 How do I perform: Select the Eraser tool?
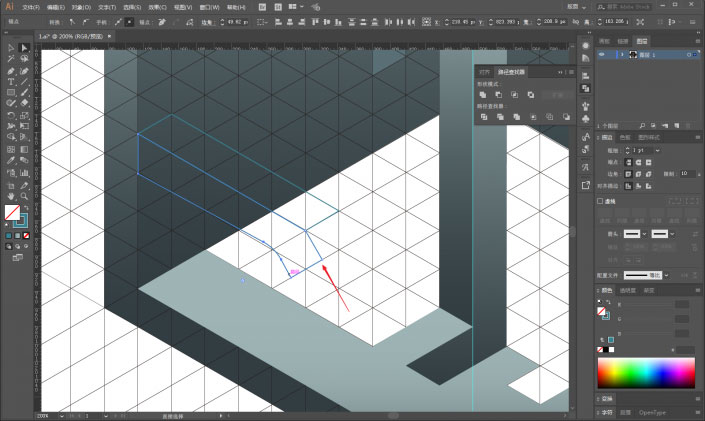click(x=24, y=103)
